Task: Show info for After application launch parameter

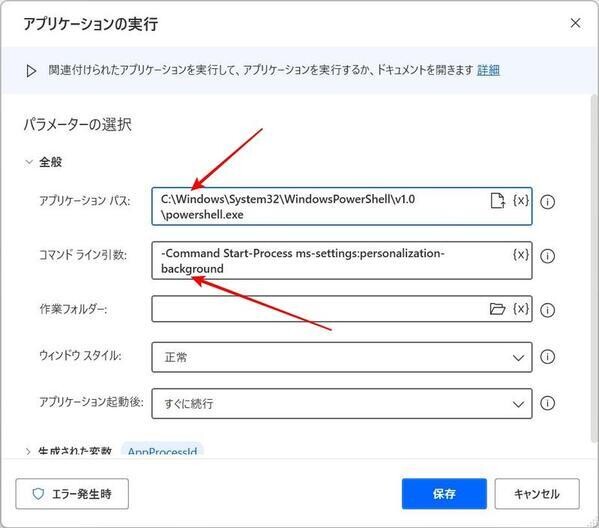Action: click(x=547, y=403)
